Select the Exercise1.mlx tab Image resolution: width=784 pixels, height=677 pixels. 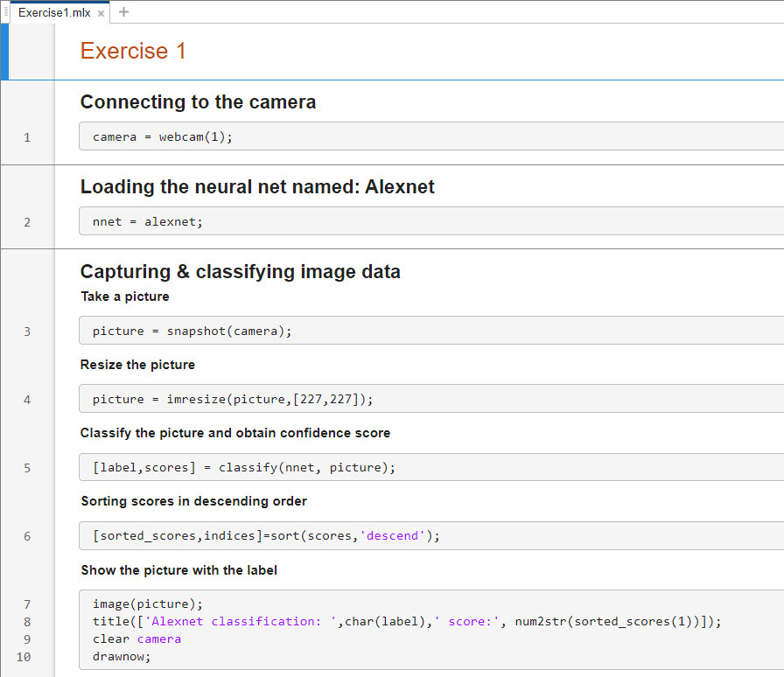pyautogui.click(x=52, y=12)
